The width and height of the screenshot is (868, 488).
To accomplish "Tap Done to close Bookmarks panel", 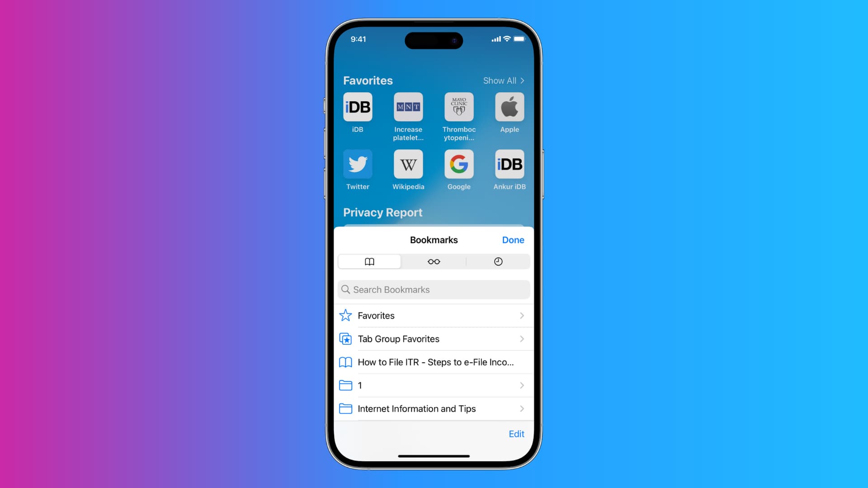I will click(x=513, y=239).
